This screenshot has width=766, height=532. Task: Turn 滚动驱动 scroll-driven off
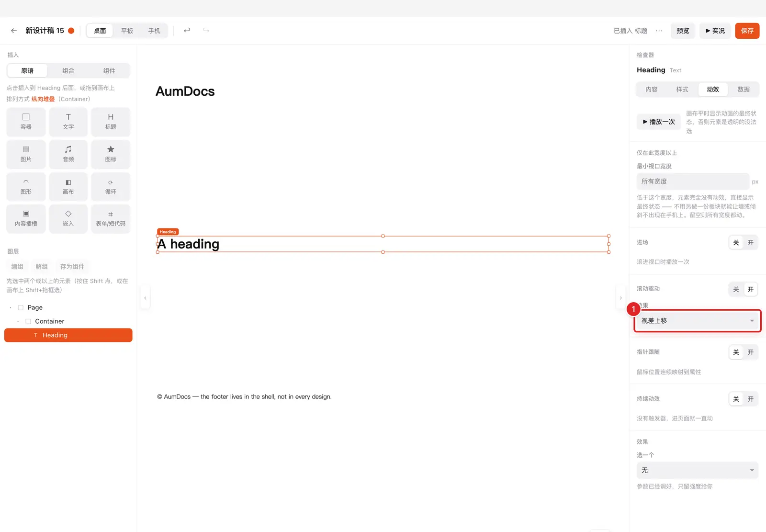pos(736,289)
